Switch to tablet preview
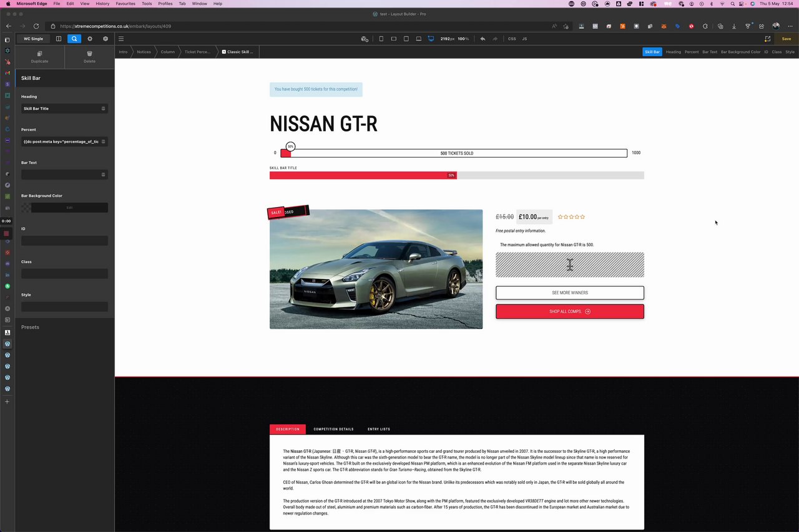Viewport: 799px width, 532px height. pyautogui.click(x=406, y=39)
